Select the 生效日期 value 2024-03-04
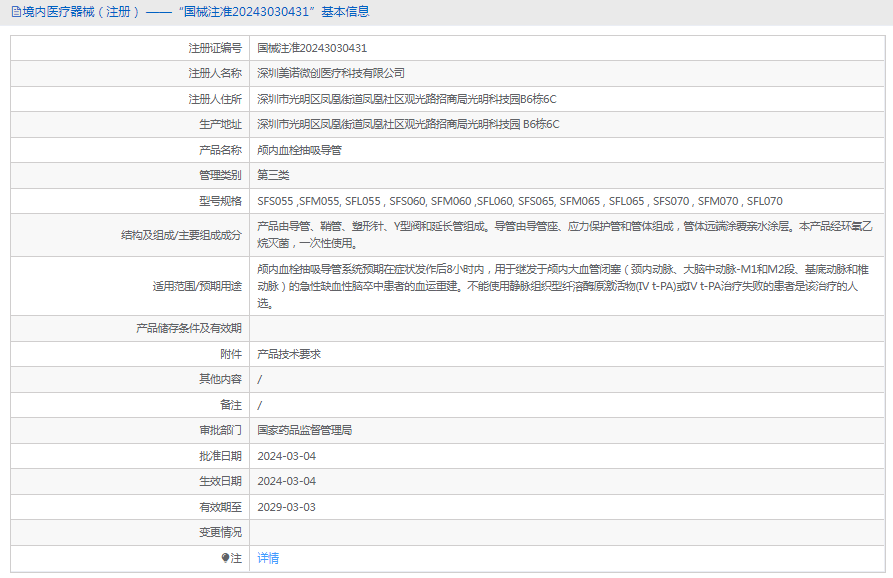893x578 pixels. 286,481
